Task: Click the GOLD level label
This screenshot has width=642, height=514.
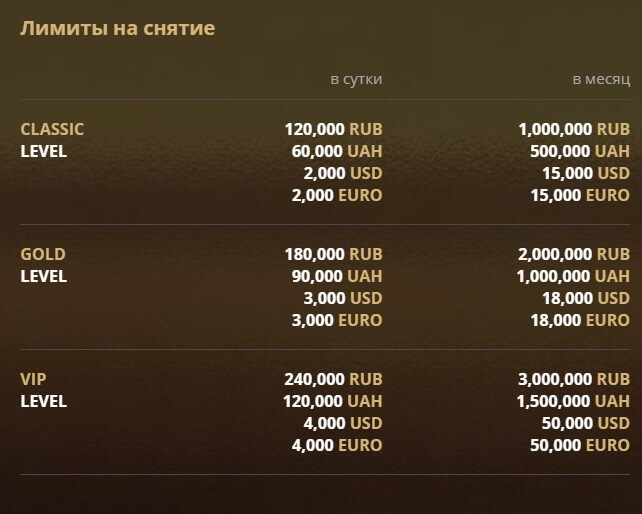Action: point(43,254)
